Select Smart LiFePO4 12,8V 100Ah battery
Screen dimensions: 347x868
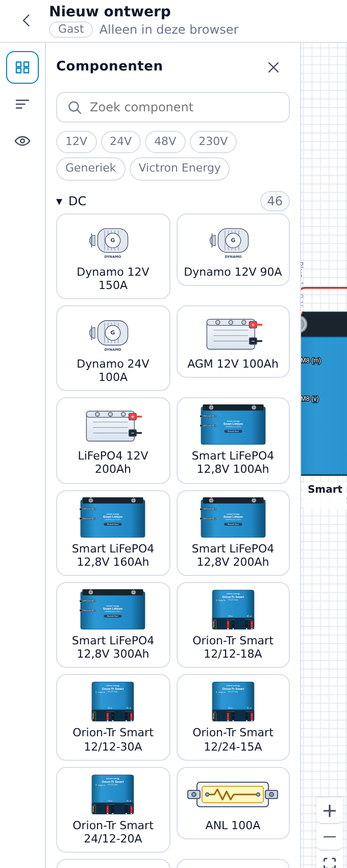click(233, 441)
